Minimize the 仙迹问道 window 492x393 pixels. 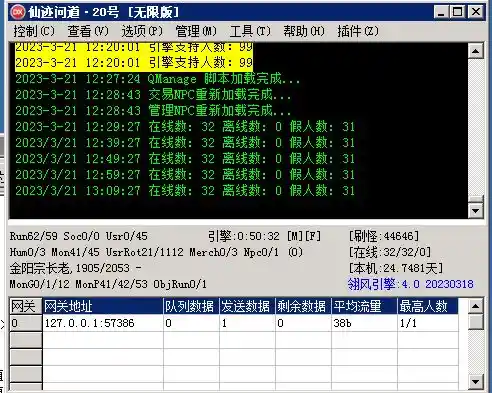tap(441, 12)
